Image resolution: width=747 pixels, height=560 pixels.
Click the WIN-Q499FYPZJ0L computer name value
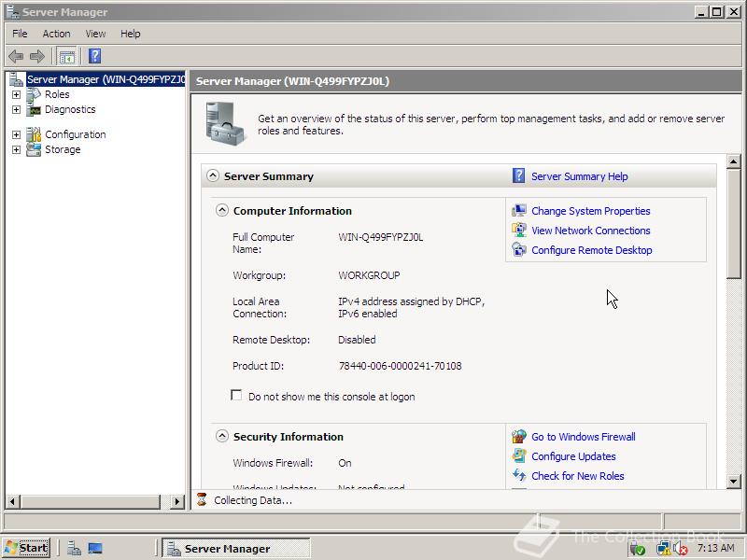(380, 237)
